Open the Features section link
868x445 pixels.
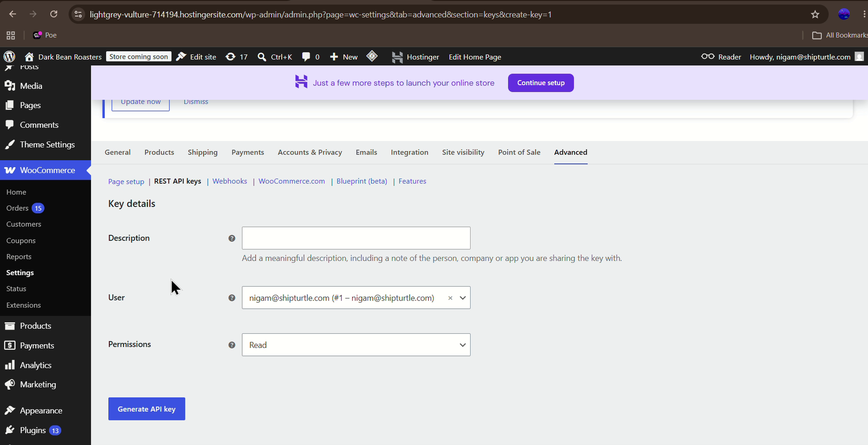pyautogui.click(x=412, y=181)
